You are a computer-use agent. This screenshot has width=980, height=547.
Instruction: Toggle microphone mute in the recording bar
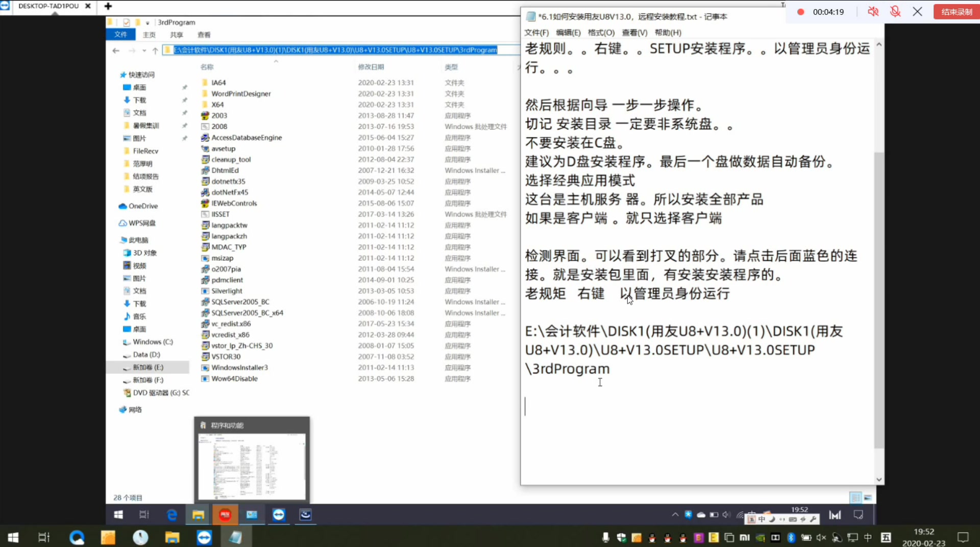click(x=895, y=12)
